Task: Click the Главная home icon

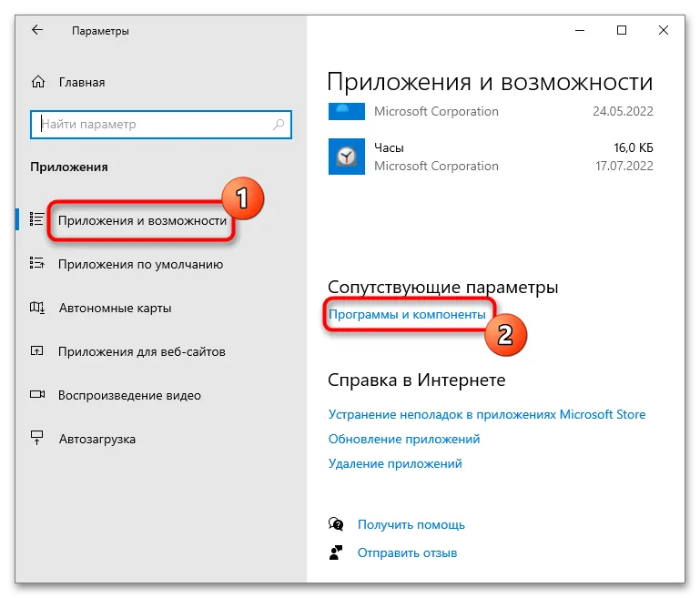Action: pyautogui.click(x=37, y=82)
